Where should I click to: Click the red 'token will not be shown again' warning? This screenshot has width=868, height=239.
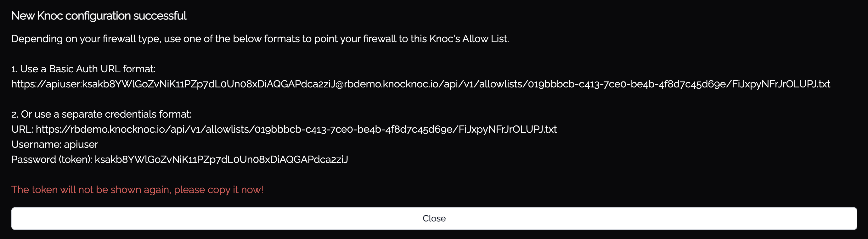137,190
